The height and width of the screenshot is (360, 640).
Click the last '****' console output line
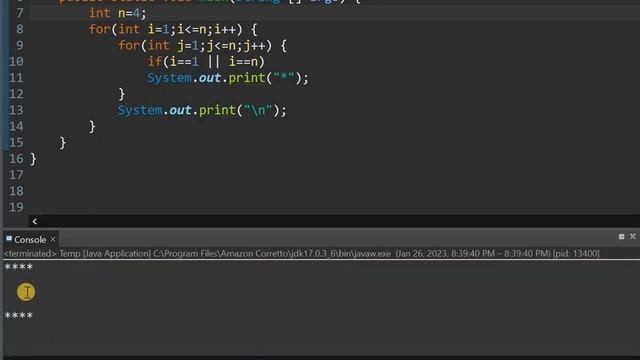pyautogui.click(x=18, y=316)
